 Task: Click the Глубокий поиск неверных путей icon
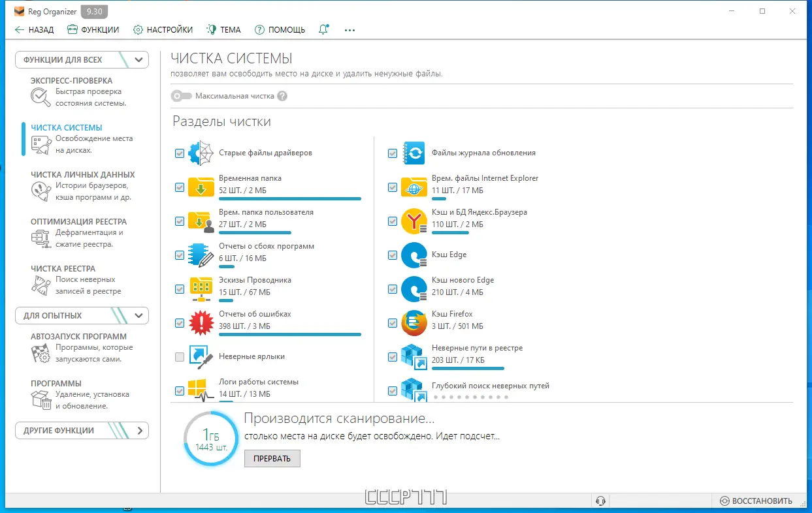(x=414, y=390)
